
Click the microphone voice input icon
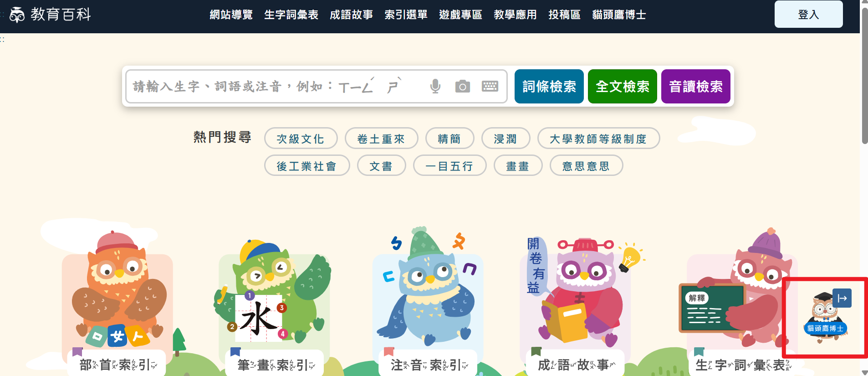click(x=435, y=86)
